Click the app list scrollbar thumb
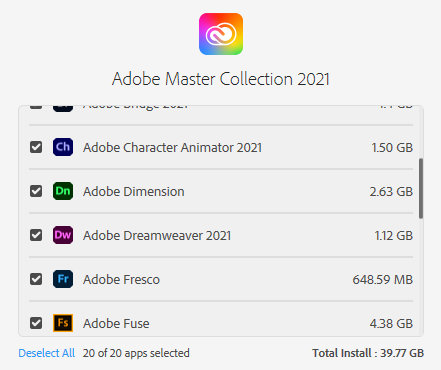This screenshot has width=441, height=370. tap(421, 188)
